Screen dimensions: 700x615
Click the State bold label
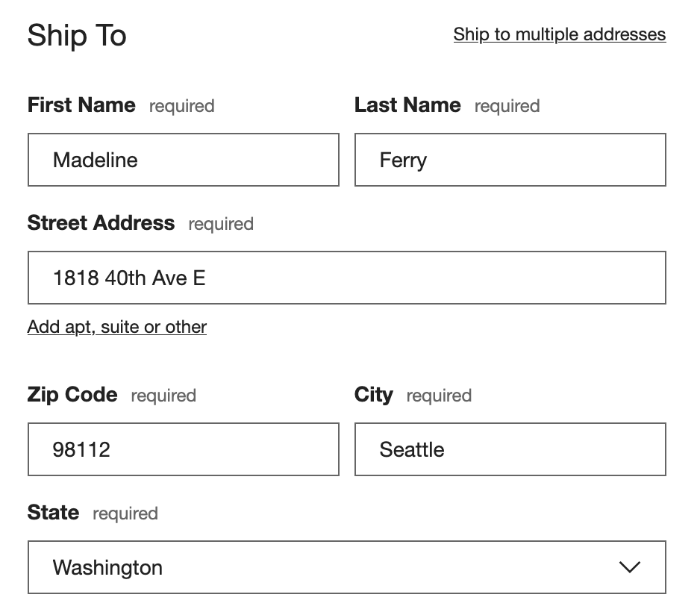(x=53, y=513)
